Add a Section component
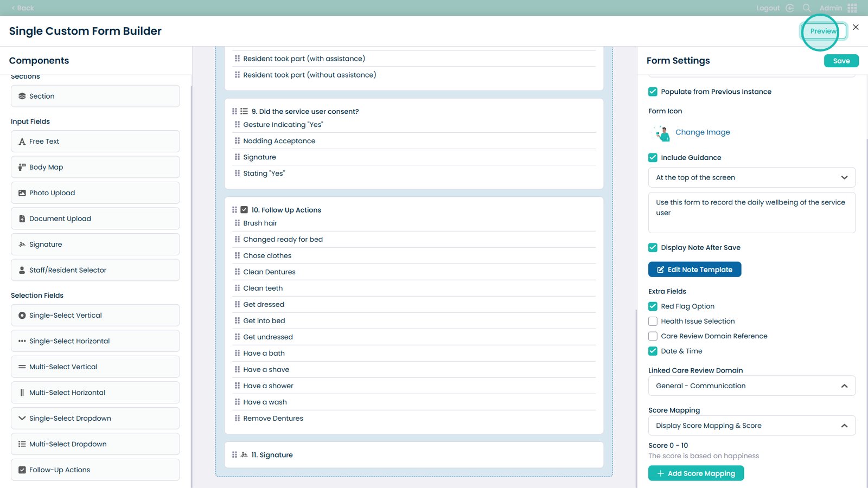Screen dimensions: 868x488 click(x=95, y=96)
